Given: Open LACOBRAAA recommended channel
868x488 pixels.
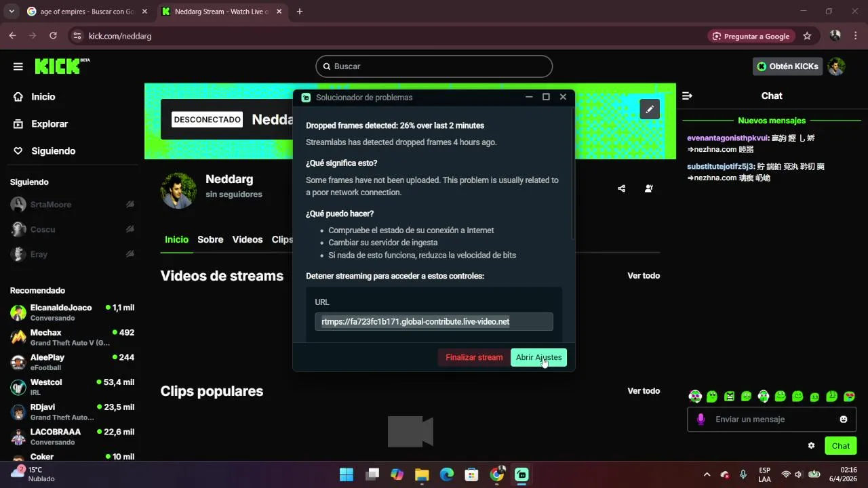Looking at the screenshot, I should [x=73, y=436].
